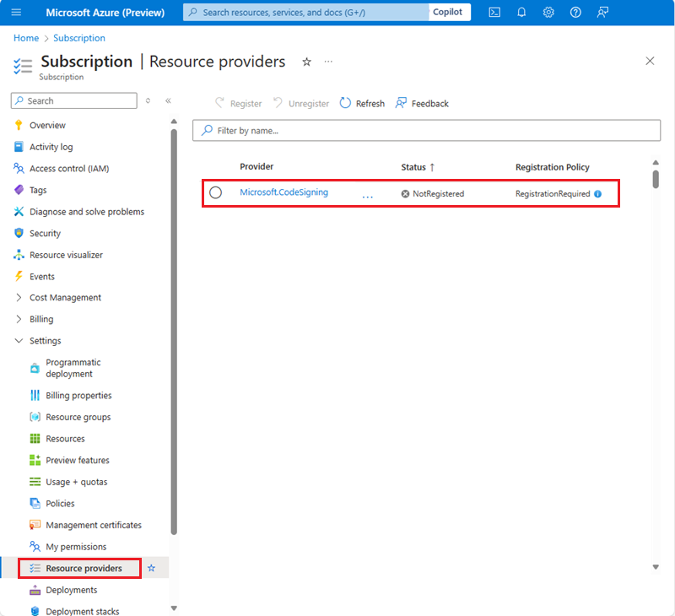Click the provider table scrollbar thumb
The width and height of the screenshot is (675, 616).
click(656, 179)
